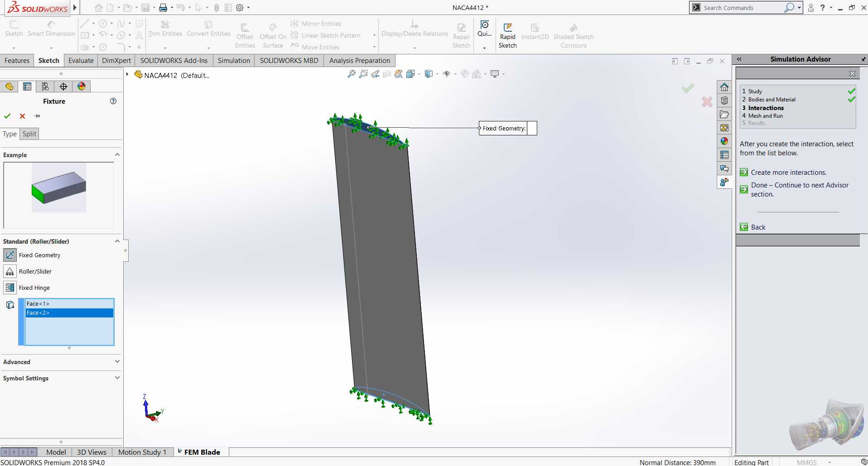
Task: Collapse the Example section
Action: click(117, 155)
